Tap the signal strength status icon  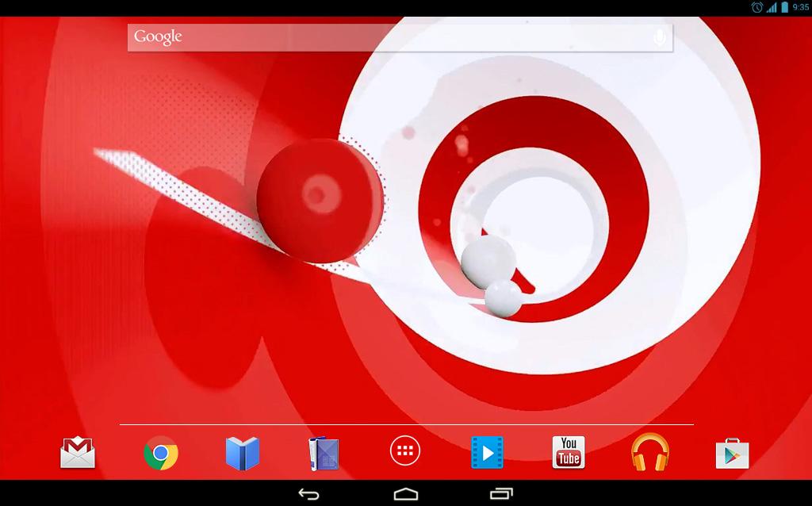(772, 7)
